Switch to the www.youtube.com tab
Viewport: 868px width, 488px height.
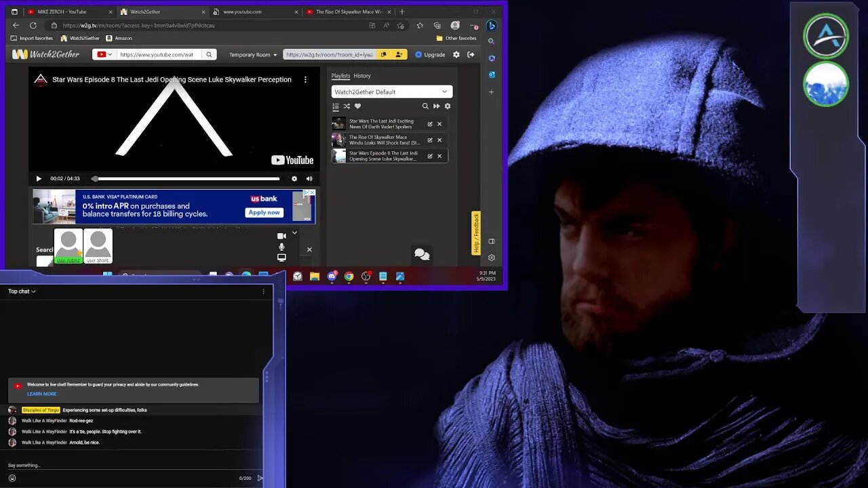coord(255,12)
